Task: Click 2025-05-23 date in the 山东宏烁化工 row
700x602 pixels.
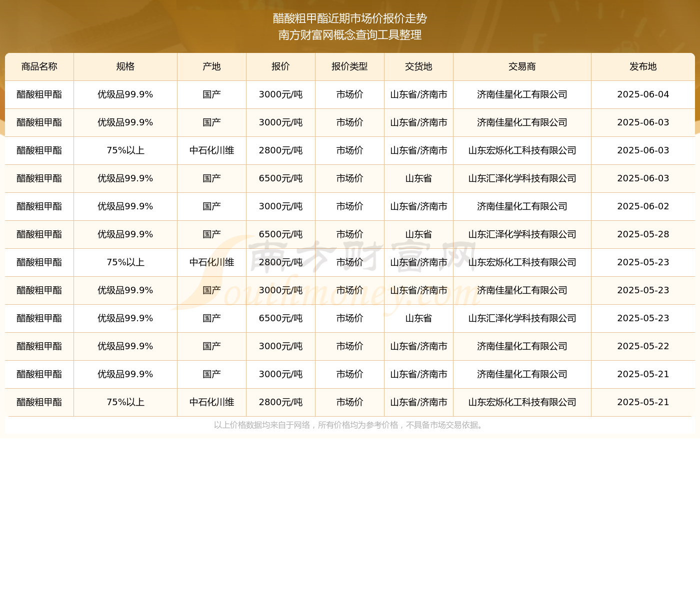Action: point(643,262)
